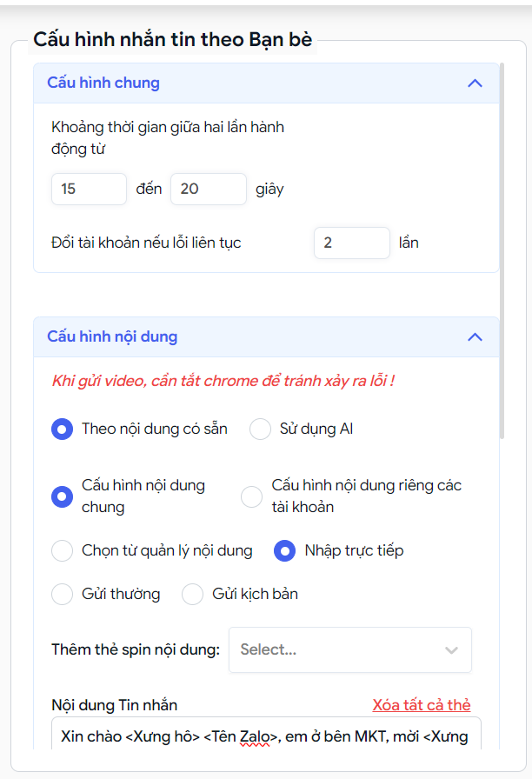The image size is (532, 779).
Task: Click the vertical scrollbar of the config panel
Action: [502, 251]
